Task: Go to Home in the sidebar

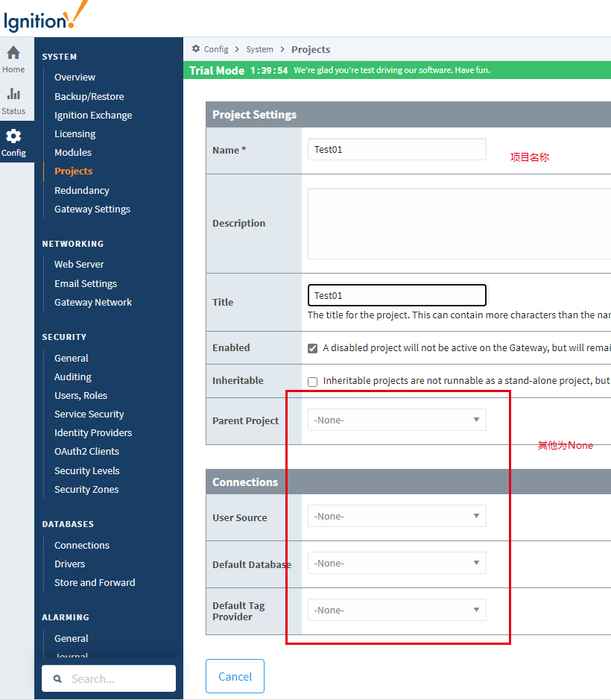Action: [13, 60]
